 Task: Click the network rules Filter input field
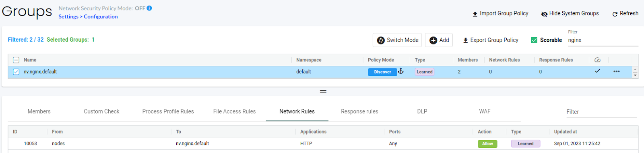[602, 112]
